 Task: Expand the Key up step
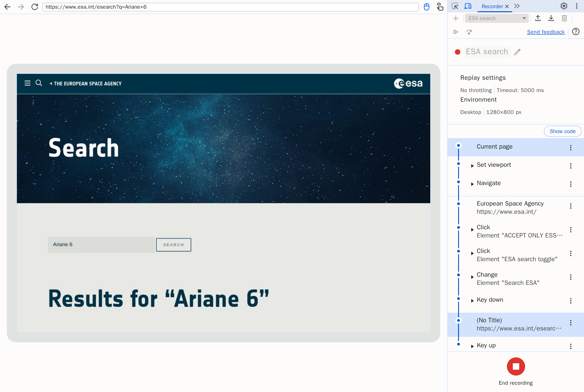click(472, 346)
